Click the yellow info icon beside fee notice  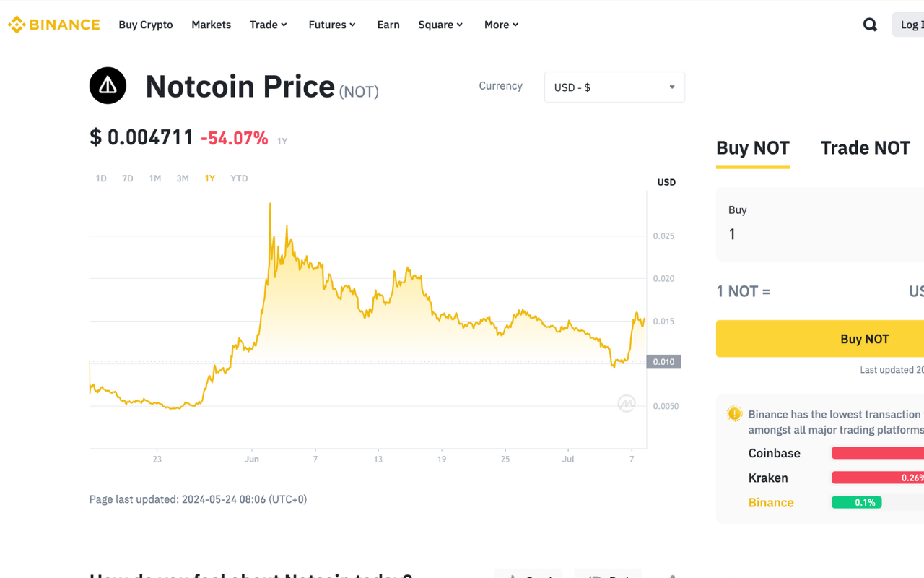(734, 414)
